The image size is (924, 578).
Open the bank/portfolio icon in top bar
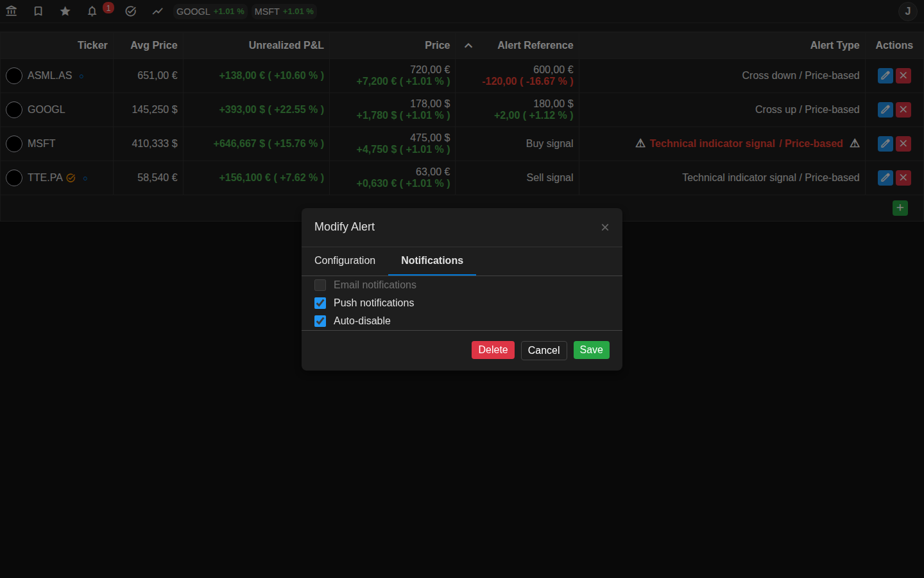pos(12,11)
